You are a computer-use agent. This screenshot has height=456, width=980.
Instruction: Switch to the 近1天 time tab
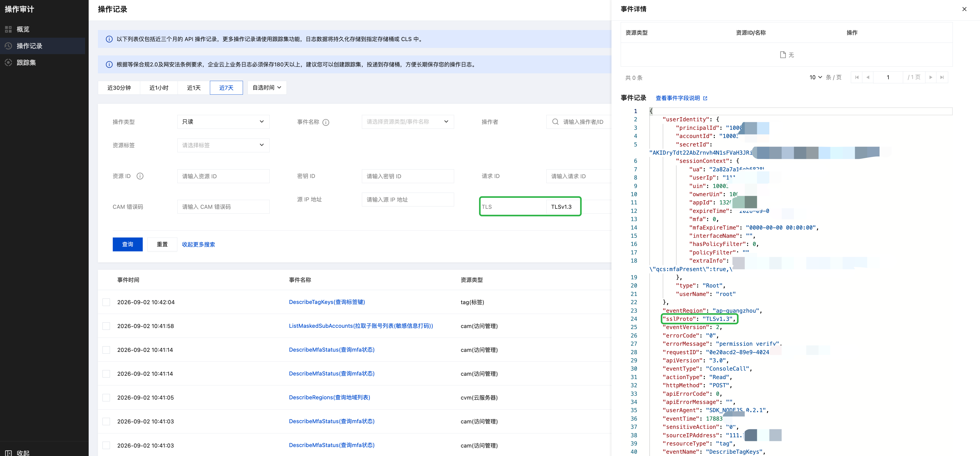click(194, 88)
